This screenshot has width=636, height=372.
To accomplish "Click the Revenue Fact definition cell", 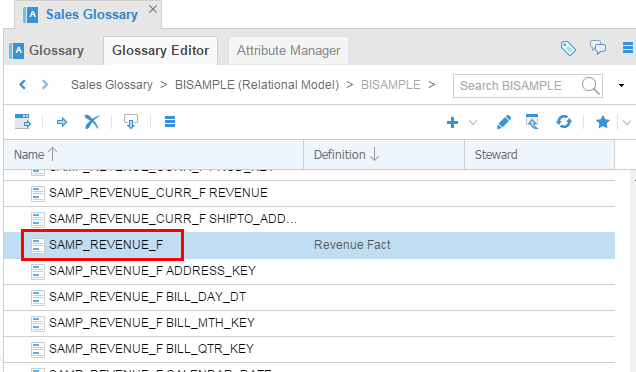I will [352, 245].
